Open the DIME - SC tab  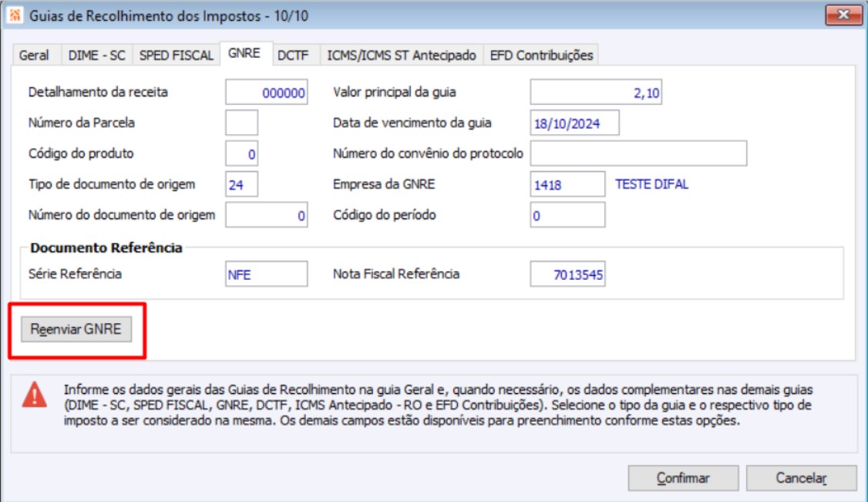tap(96, 56)
